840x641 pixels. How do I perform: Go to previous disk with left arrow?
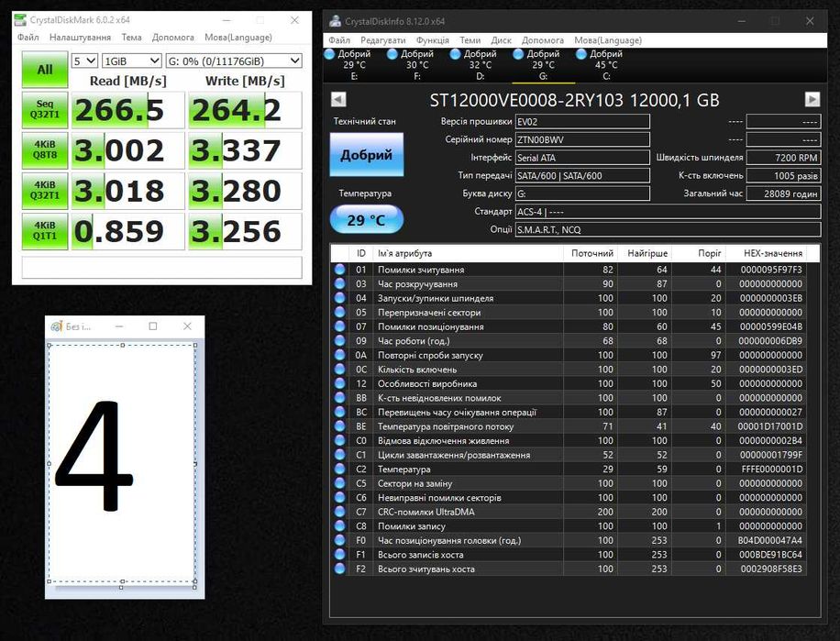tap(338, 100)
